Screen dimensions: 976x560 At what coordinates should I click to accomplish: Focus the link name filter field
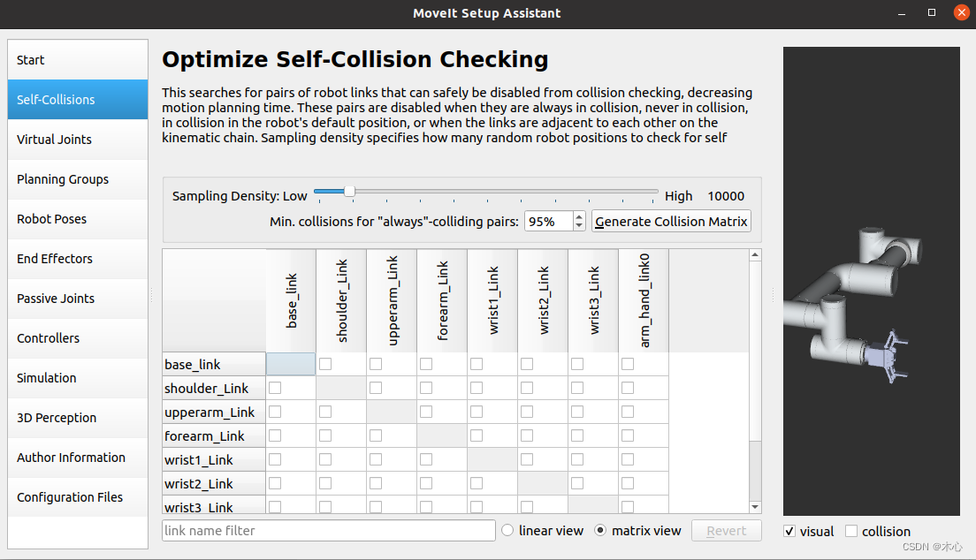click(x=329, y=531)
